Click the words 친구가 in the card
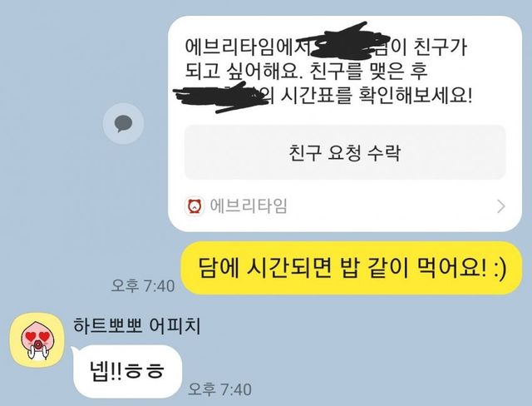The image size is (532, 406). (441, 47)
